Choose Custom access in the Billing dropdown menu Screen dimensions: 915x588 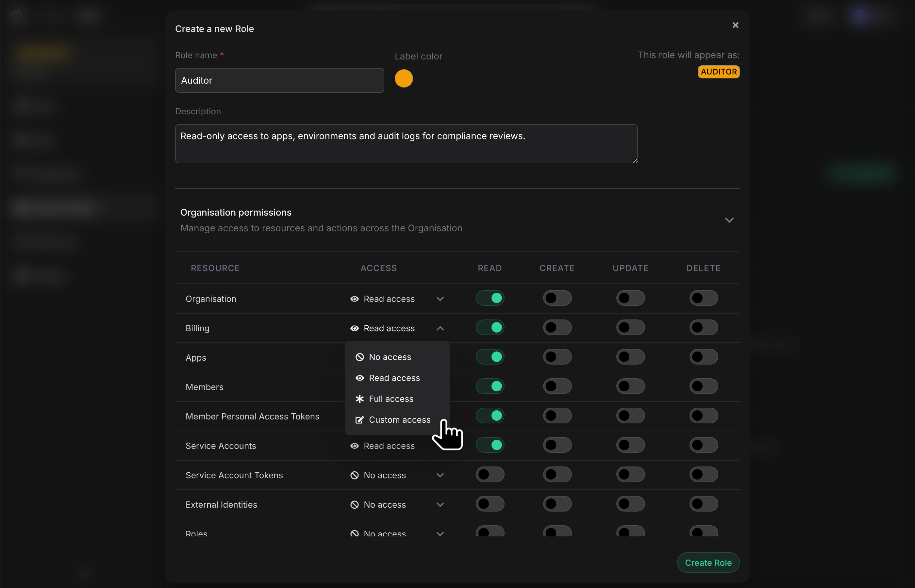click(397, 420)
